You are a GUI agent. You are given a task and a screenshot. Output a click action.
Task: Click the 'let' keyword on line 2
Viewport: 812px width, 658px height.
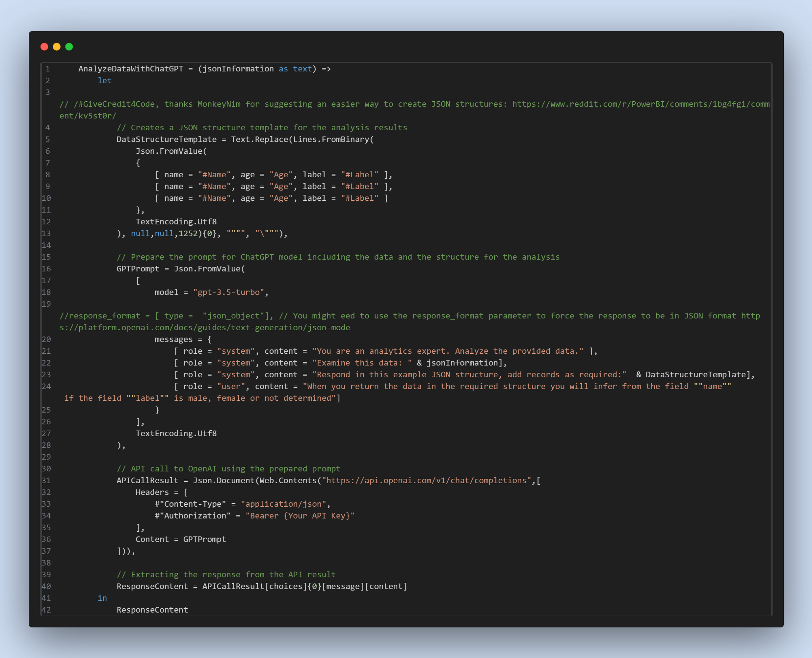105,80
